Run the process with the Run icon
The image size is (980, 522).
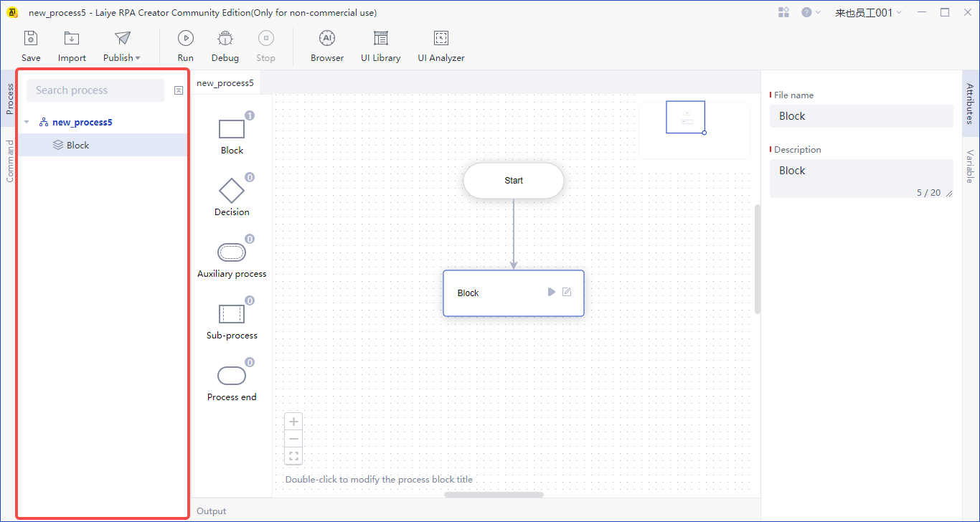pos(186,39)
